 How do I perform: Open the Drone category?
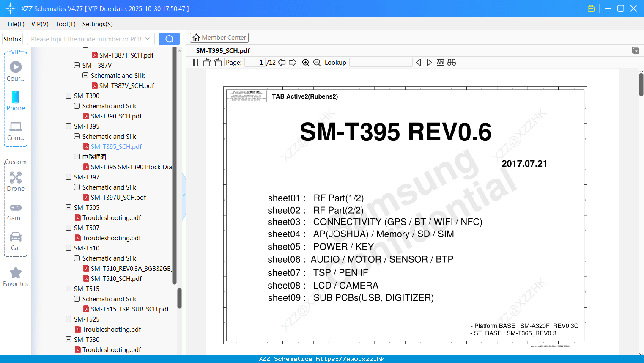[16, 181]
